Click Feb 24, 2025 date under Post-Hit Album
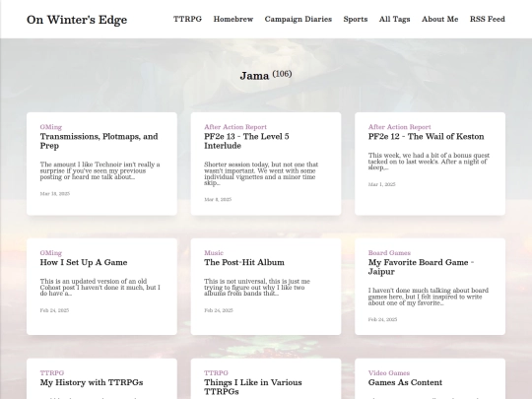 [219, 310]
